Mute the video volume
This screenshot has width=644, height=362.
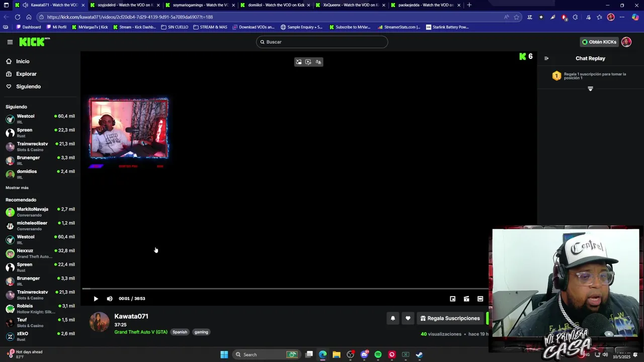110,299
